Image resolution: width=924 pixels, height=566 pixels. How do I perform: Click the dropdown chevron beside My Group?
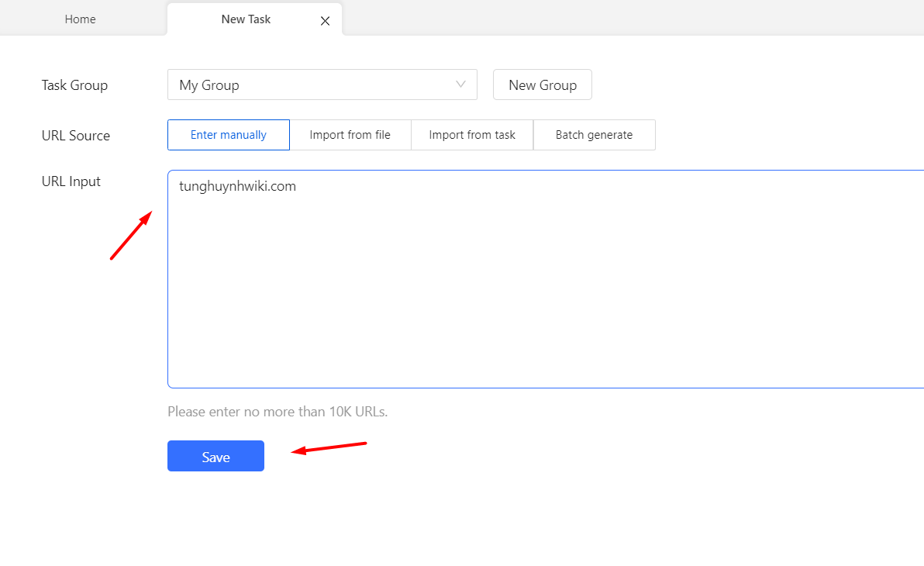coord(460,85)
